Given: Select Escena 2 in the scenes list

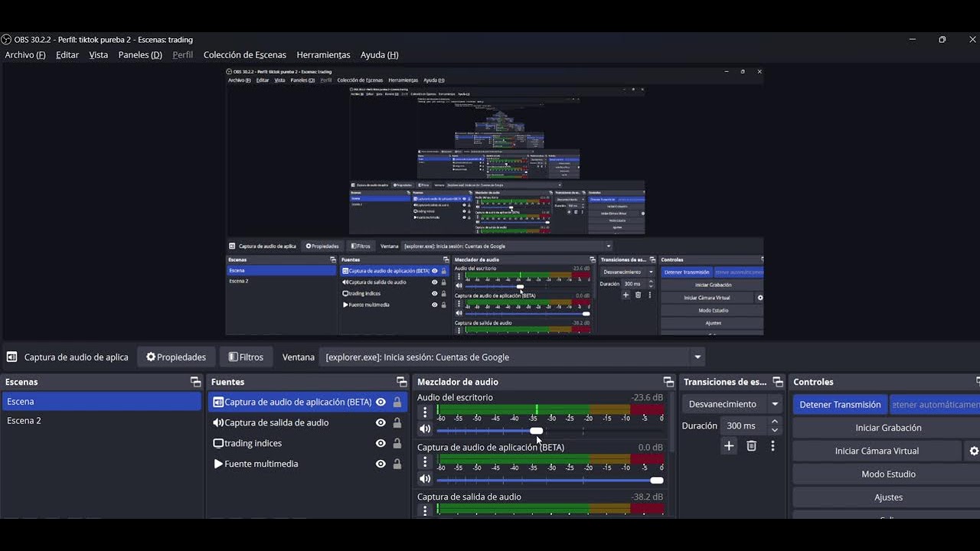Looking at the screenshot, I should 101,421.
